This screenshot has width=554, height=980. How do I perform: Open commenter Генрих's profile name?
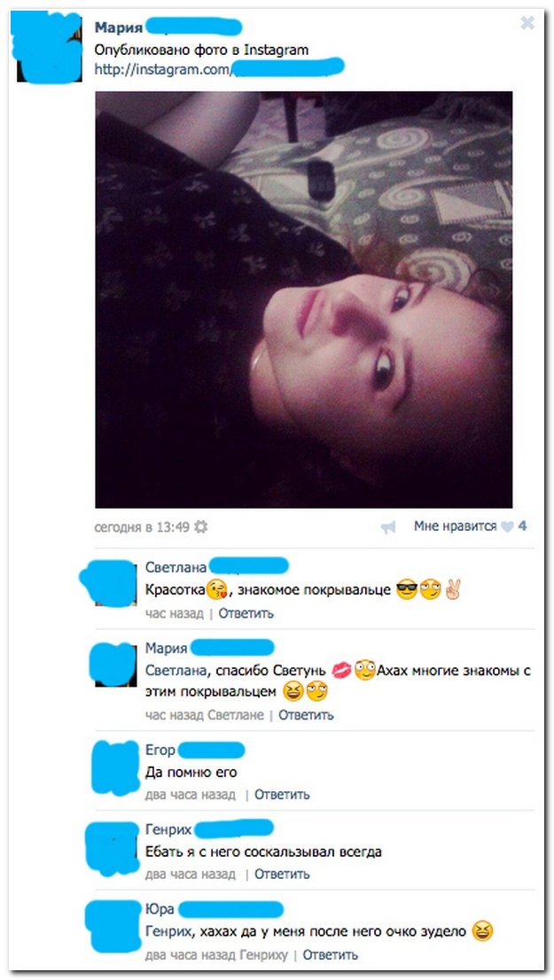coord(168,828)
